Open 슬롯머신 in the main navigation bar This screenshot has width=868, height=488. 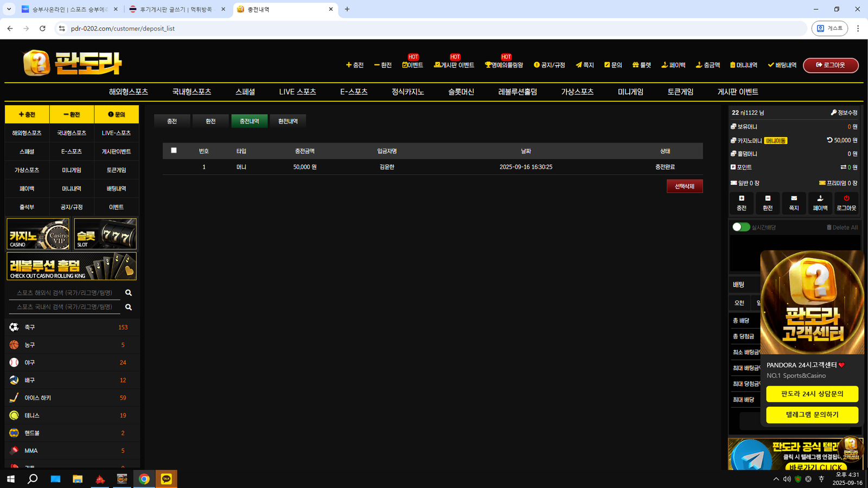coord(461,92)
